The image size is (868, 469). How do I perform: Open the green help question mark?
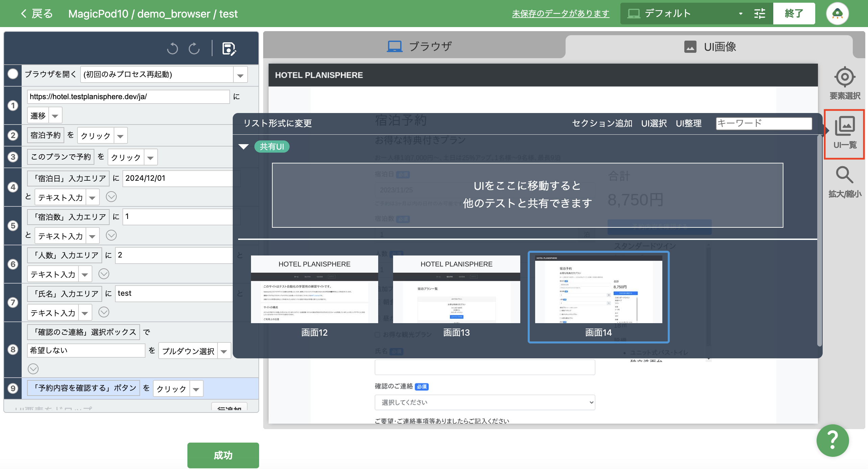(x=832, y=440)
